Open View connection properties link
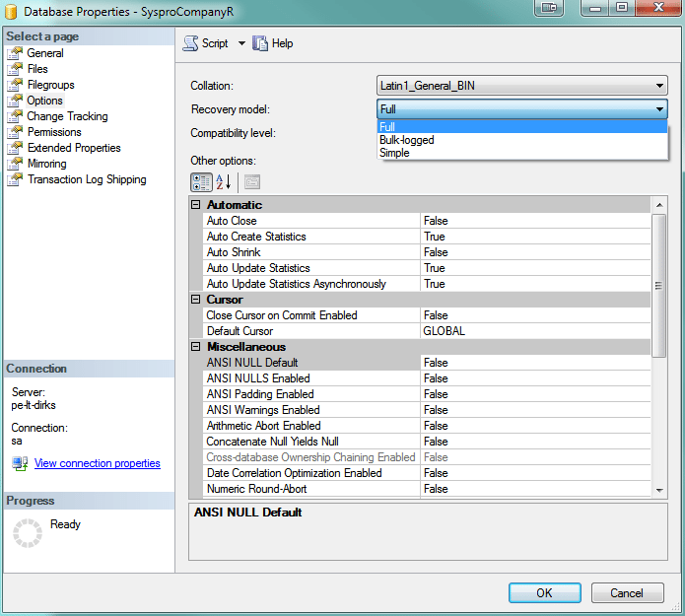Viewport: 685px width, 616px height. coord(98,463)
